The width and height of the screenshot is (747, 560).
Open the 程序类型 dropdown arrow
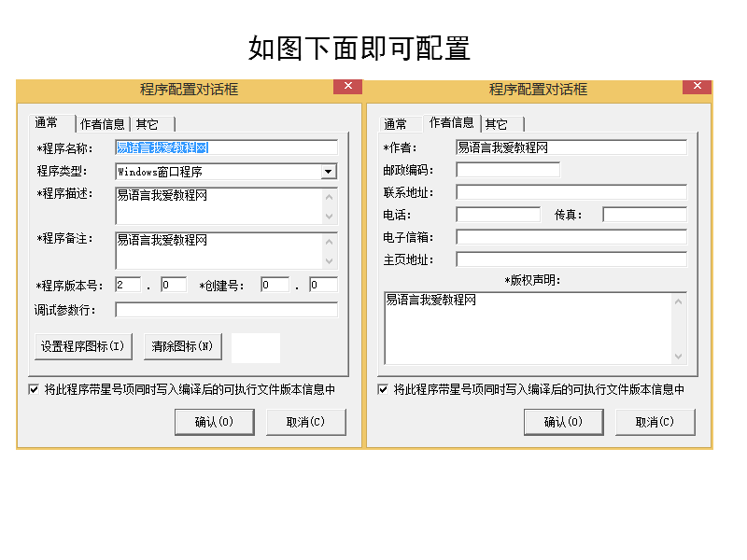click(329, 172)
